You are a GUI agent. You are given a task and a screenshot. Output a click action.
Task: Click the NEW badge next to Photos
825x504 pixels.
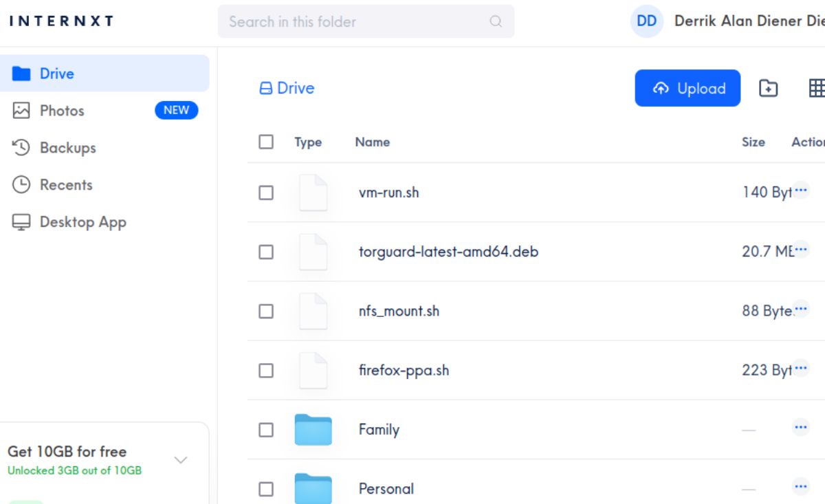point(177,111)
